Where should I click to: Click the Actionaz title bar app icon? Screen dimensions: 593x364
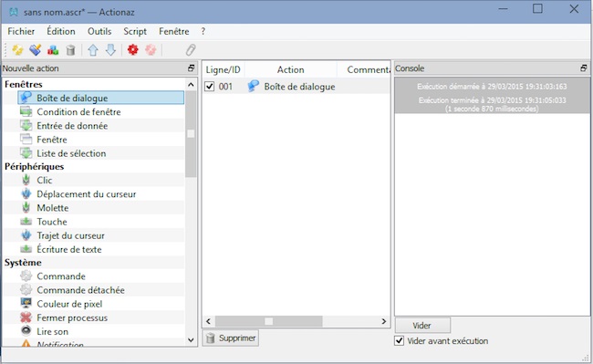point(14,12)
